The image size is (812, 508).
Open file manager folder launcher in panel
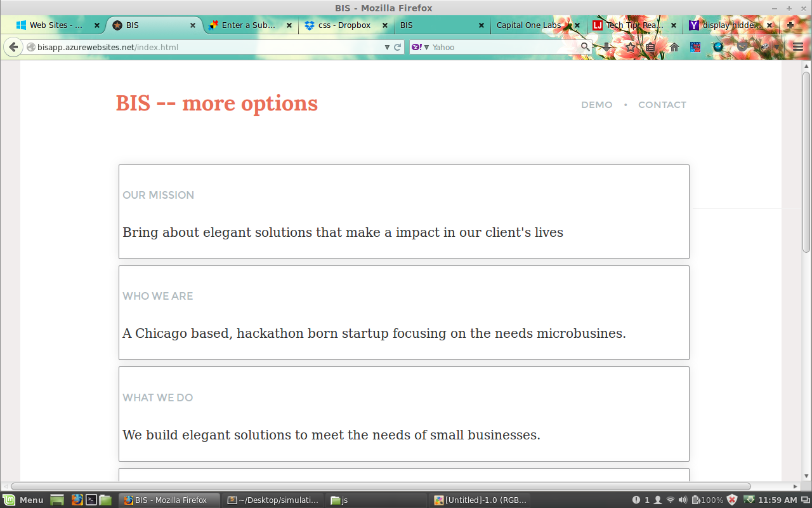[105, 500]
